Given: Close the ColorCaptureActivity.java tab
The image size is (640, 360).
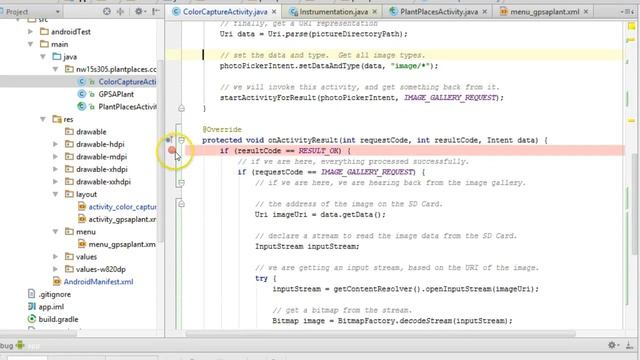Looking at the screenshot, I should [x=274, y=12].
